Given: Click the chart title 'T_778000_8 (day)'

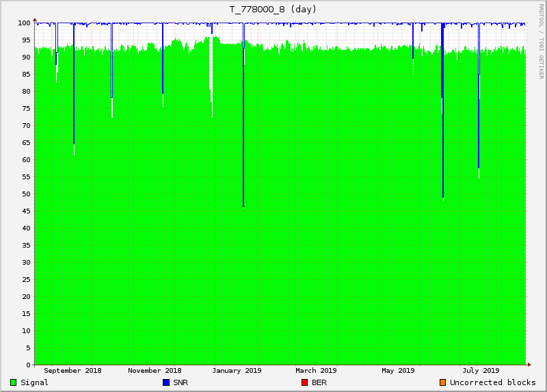Looking at the screenshot, I should point(273,9).
